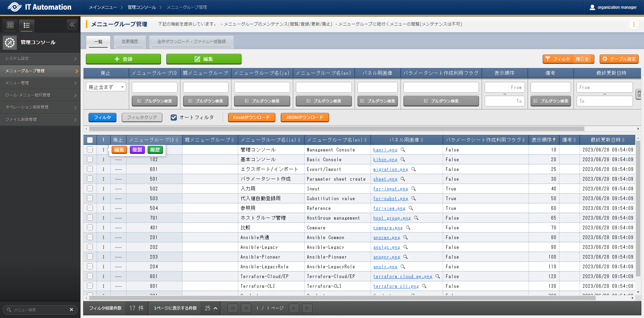Switch sidebar to list view icon

pyautogui.click(x=26, y=25)
